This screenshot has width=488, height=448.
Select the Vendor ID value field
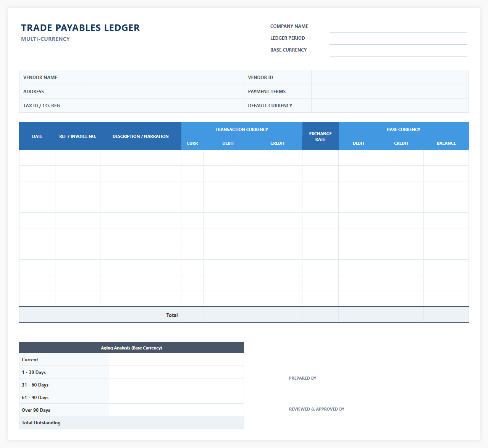click(x=390, y=77)
